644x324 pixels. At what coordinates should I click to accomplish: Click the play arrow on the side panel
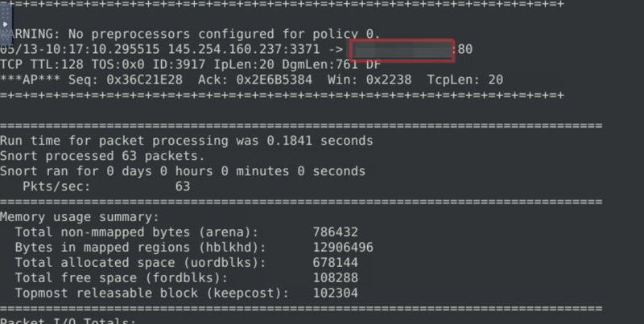(x=6, y=24)
